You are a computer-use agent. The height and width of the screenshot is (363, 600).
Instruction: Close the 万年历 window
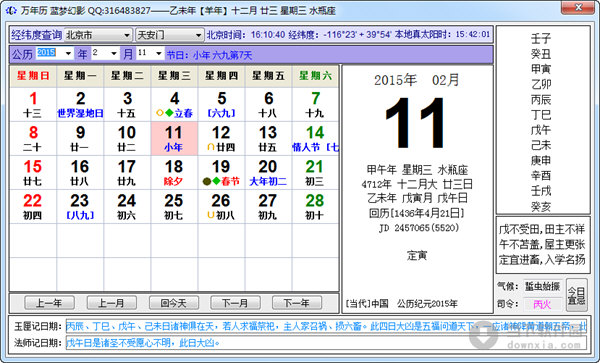(579, 7)
